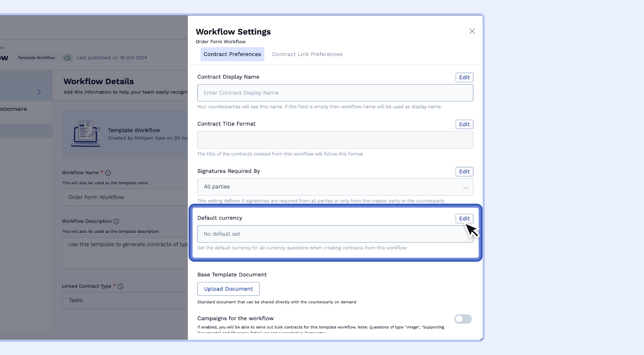Click the Linked Contract Type info icon
Viewport: 644px width, 355px height.
(x=120, y=287)
